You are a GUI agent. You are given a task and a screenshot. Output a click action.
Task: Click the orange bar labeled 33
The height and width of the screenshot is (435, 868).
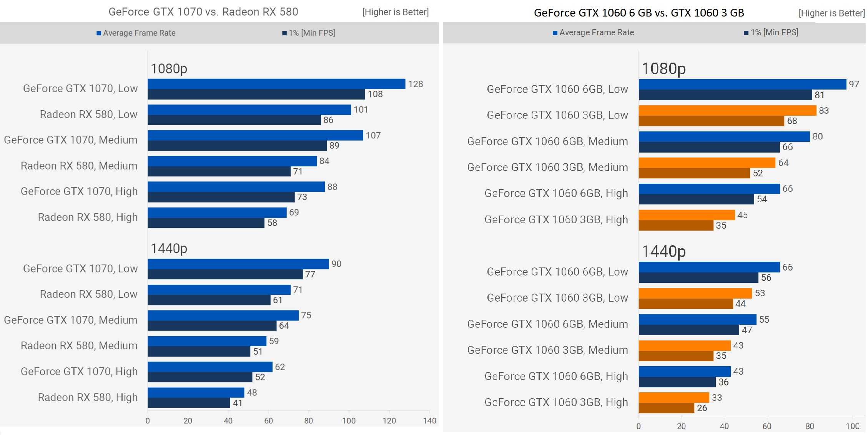click(674, 398)
